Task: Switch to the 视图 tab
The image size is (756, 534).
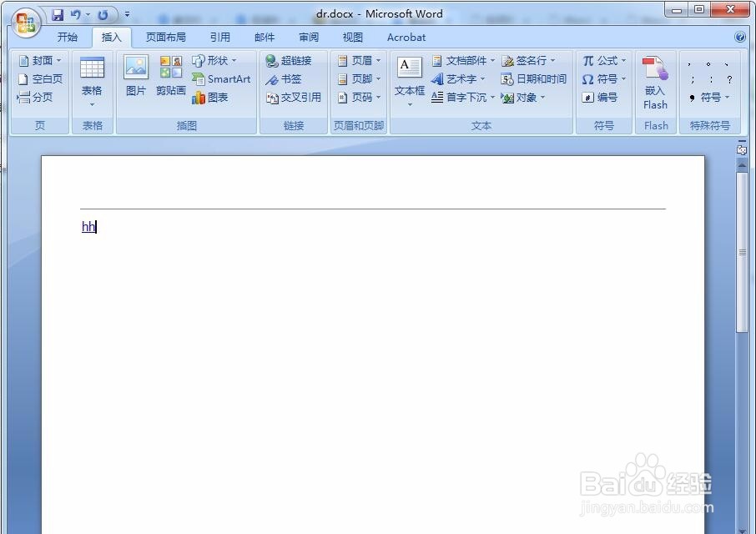Action: 352,37
